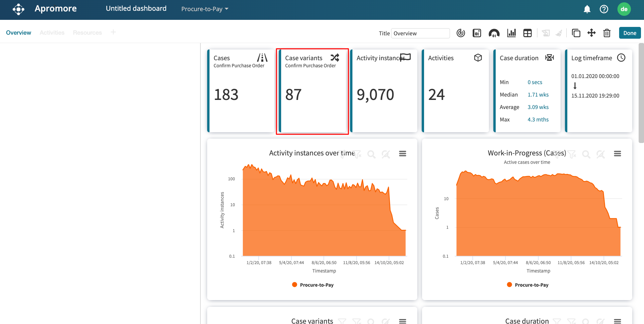
Task: Open the notifications bell
Action: click(x=587, y=9)
